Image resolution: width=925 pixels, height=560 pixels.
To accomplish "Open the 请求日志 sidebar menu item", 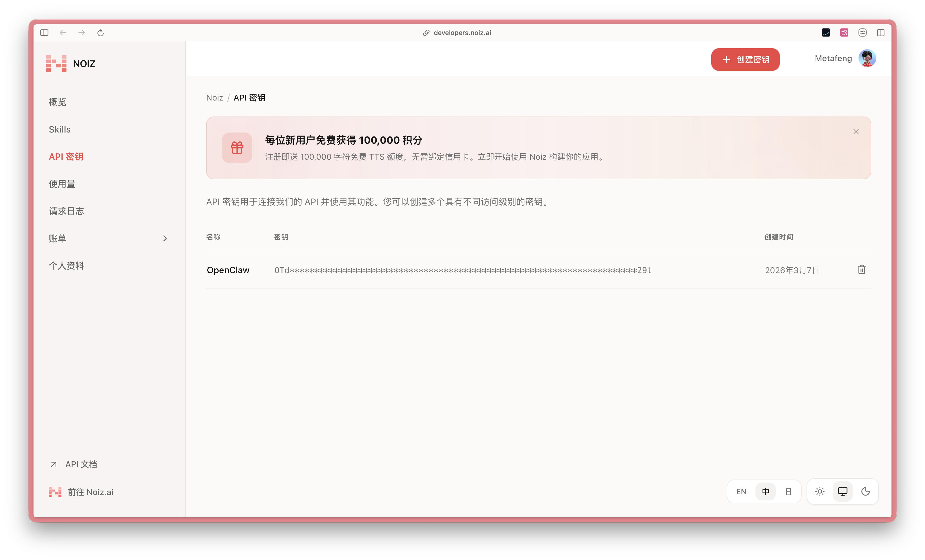I will pos(67,211).
